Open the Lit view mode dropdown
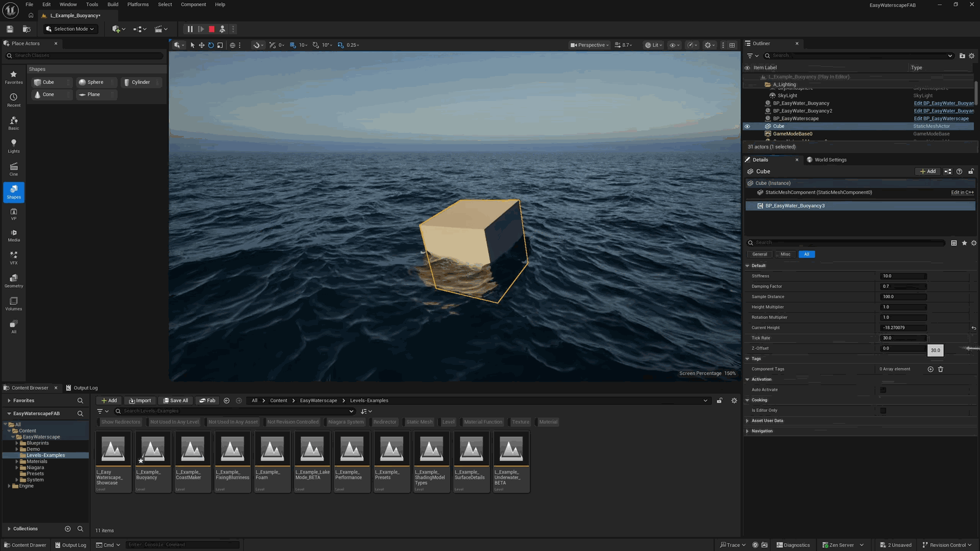This screenshot has width=980, height=551. coord(654,45)
